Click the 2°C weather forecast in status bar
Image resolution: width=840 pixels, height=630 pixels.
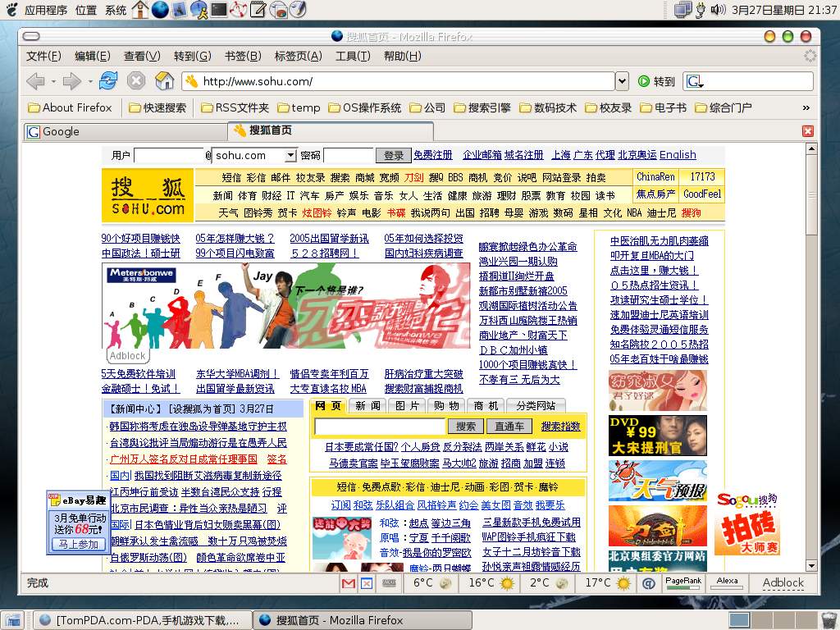547,583
